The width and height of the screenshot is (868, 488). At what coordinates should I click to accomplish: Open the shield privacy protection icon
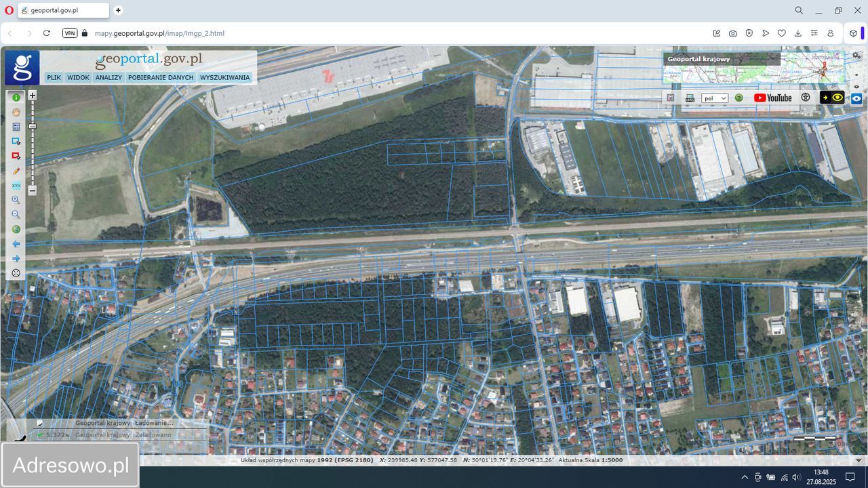click(749, 33)
